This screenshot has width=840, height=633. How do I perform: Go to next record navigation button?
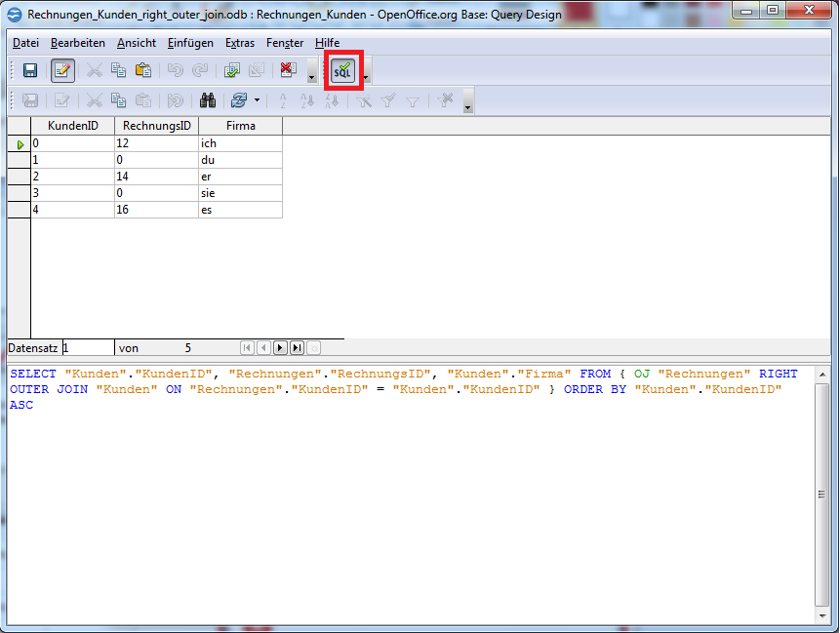point(280,348)
